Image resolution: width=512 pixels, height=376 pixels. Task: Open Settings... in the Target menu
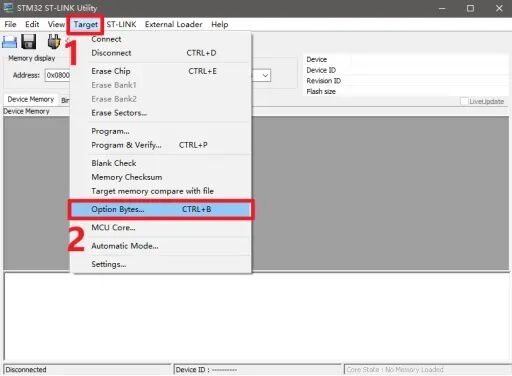pyautogui.click(x=161, y=264)
